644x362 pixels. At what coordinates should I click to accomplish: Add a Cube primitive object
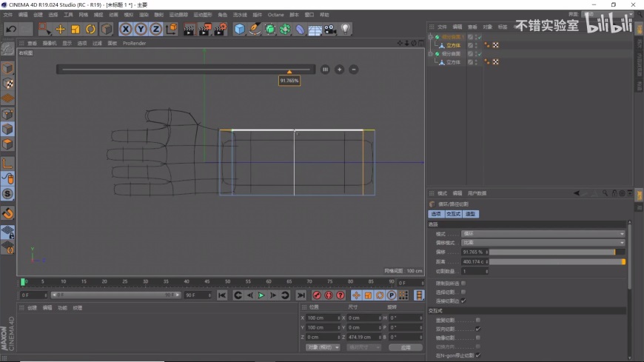tap(239, 30)
